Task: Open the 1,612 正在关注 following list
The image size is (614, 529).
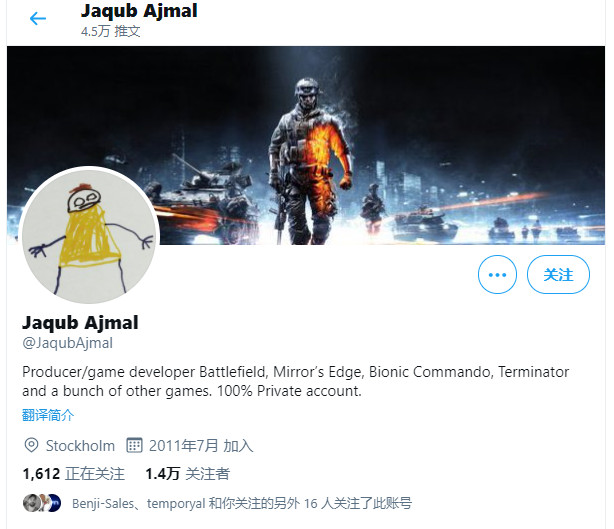Action: 74,474
